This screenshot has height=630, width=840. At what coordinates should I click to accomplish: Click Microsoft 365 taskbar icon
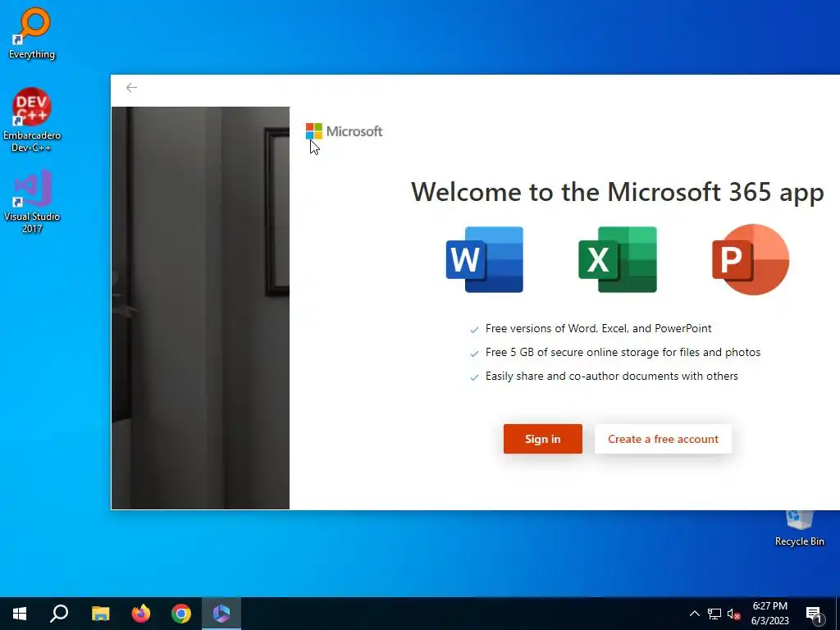(x=221, y=614)
